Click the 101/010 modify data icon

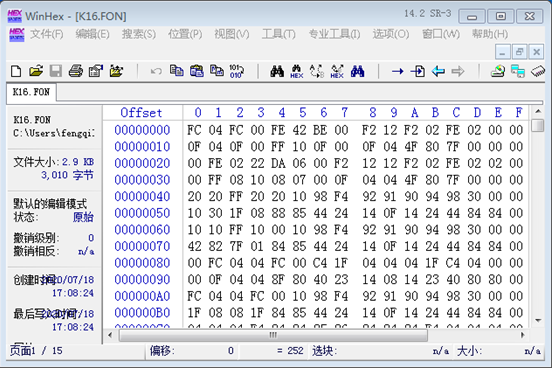point(237,71)
